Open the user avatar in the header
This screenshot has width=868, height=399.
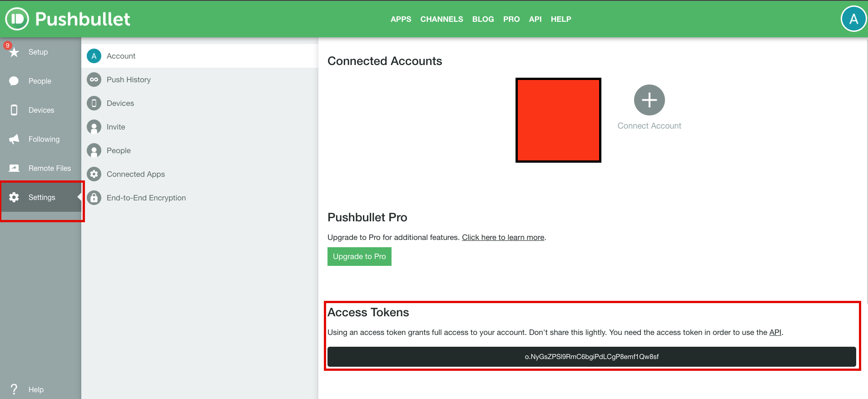tap(853, 19)
